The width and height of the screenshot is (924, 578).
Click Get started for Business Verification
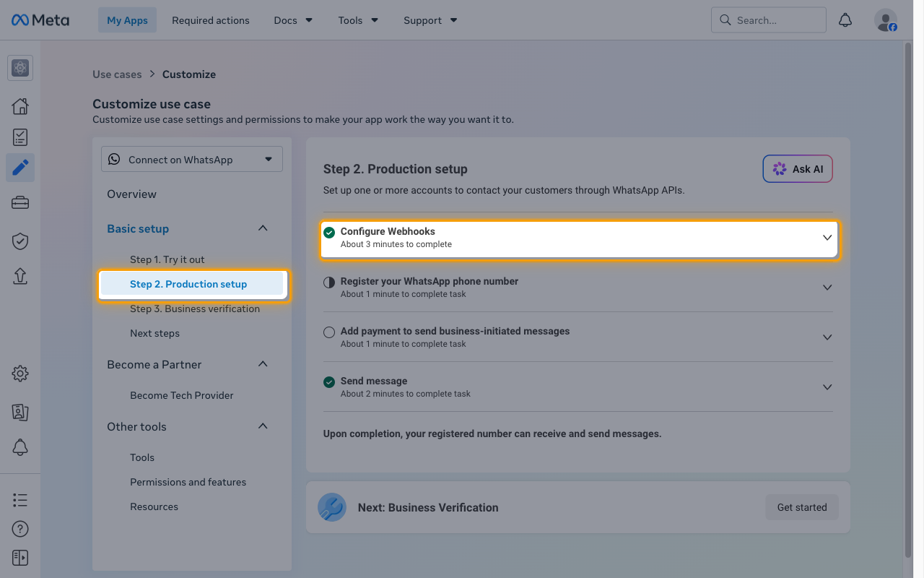pyautogui.click(x=802, y=507)
